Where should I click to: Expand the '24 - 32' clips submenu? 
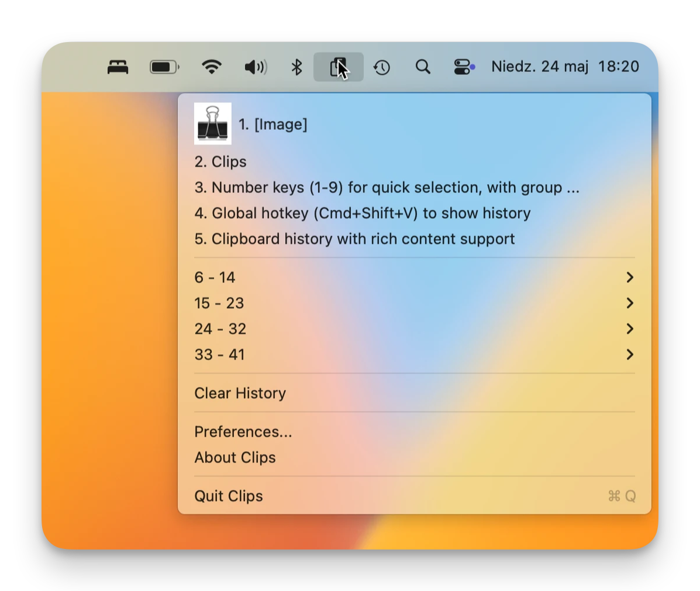click(x=414, y=329)
